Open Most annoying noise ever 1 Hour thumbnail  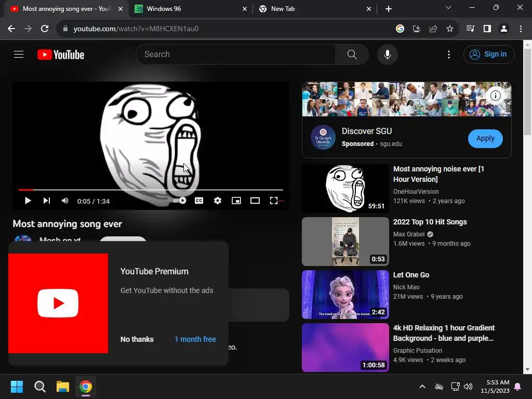(x=345, y=189)
